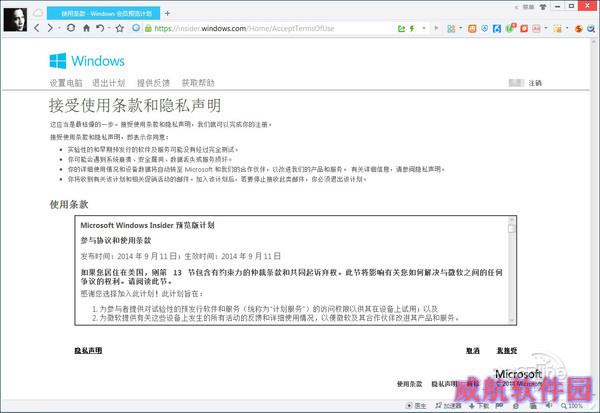Click the green share icon in address bar
This screenshot has height=413, width=600.
401,28
